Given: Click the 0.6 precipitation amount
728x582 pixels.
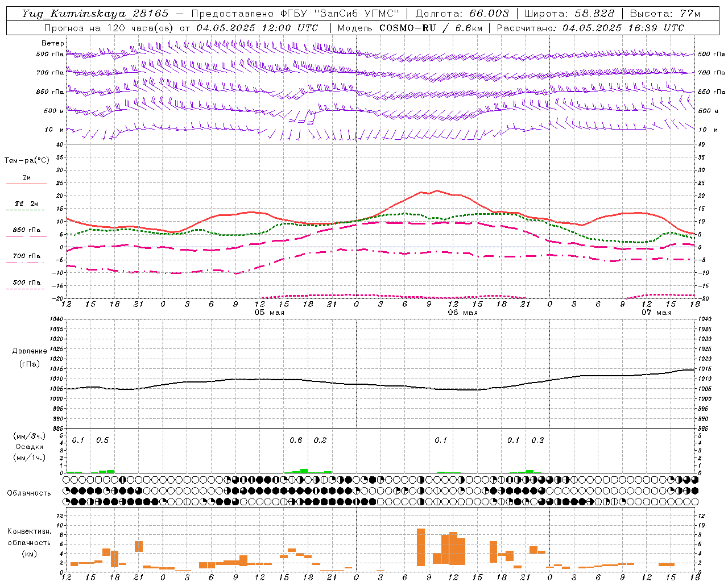Looking at the screenshot, I should (296, 440).
